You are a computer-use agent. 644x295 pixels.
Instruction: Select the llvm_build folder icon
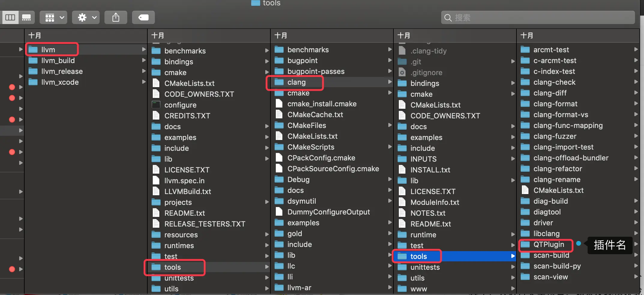(x=33, y=60)
